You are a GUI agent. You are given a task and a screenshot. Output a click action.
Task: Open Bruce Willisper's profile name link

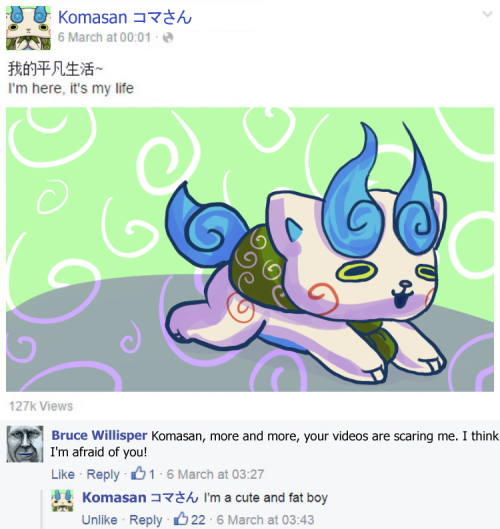click(99, 435)
